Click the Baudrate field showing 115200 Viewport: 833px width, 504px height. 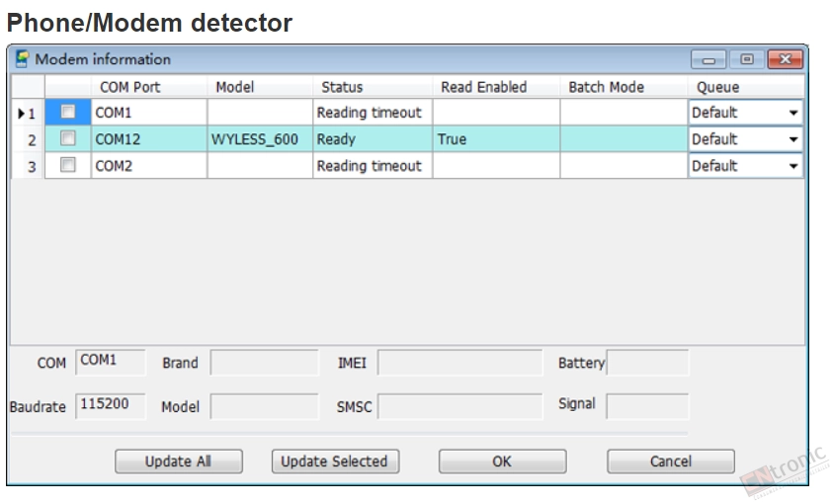(x=110, y=406)
